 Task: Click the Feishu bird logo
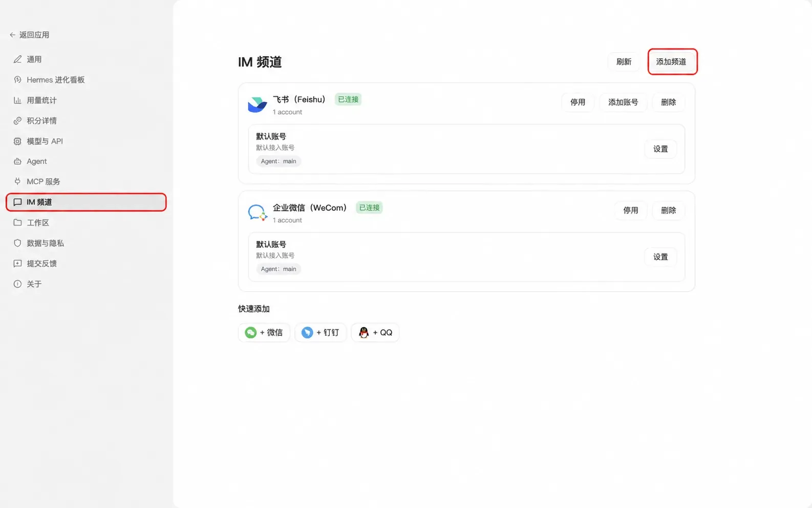257,104
